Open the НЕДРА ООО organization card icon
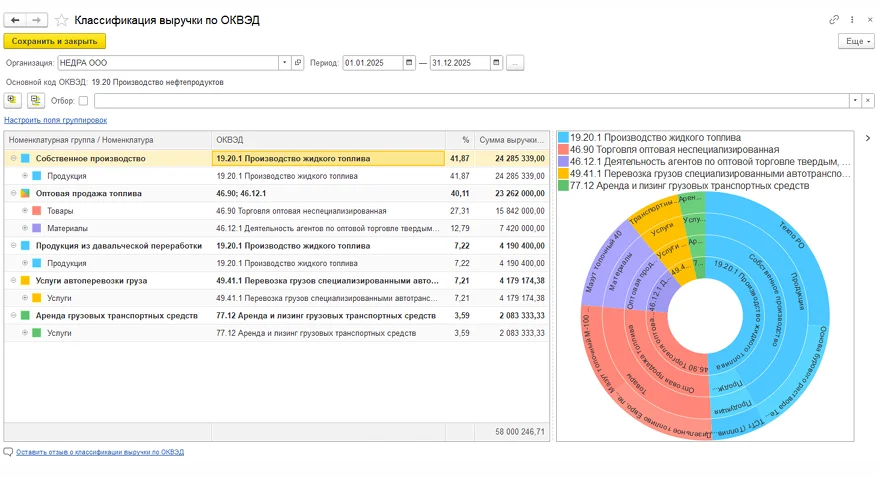 297,62
